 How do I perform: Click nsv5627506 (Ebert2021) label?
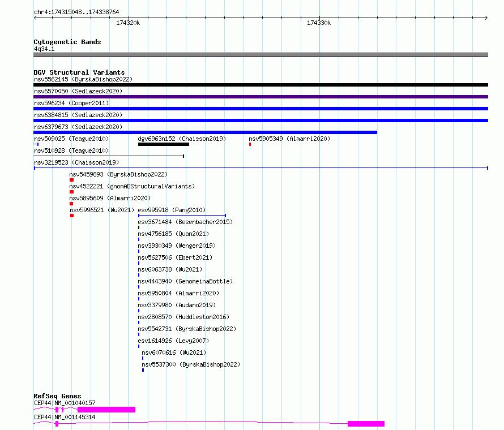175,257
